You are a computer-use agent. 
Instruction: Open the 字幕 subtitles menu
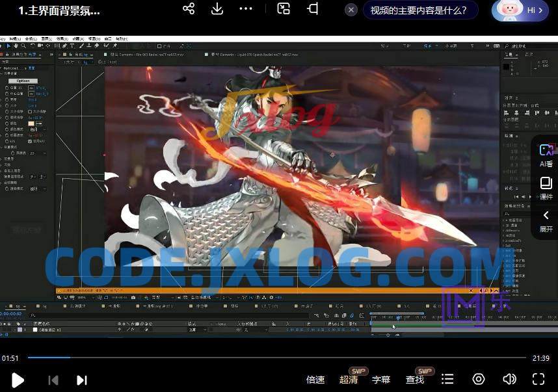[381, 380]
